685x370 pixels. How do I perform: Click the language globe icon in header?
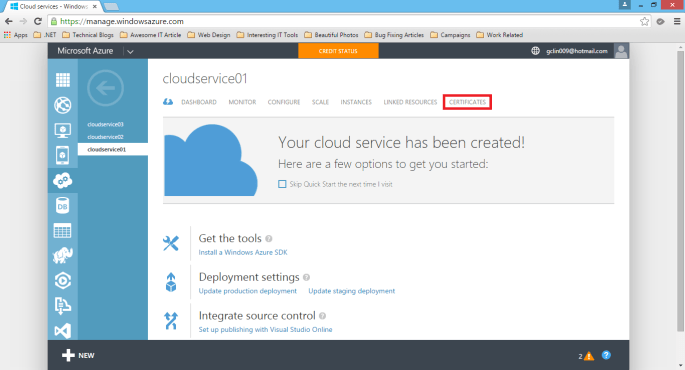(x=535, y=51)
